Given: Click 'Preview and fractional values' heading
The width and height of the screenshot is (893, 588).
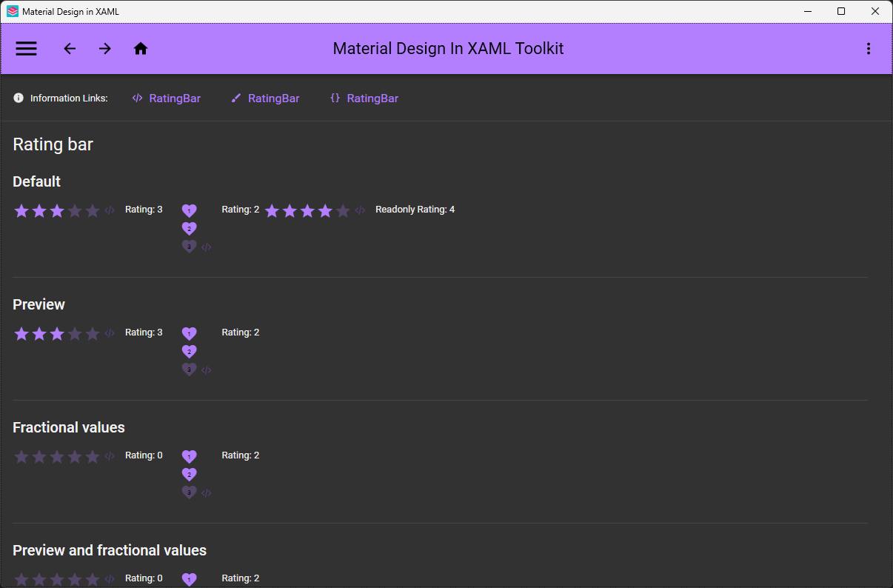Looking at the screenshot, I should [x=110, y=550].
